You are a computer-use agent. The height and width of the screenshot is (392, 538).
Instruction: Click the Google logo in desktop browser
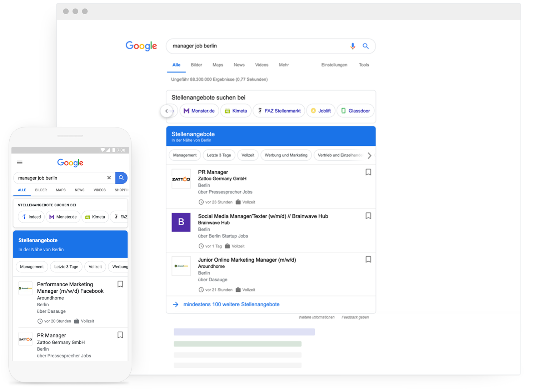(141, 46)
